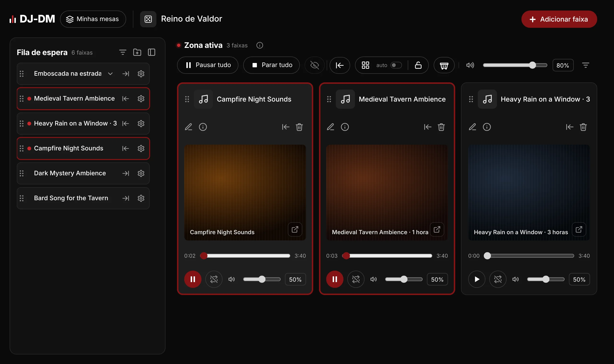Click Pausar tudo
Screen dimensions: 614x364
point(207,65)
